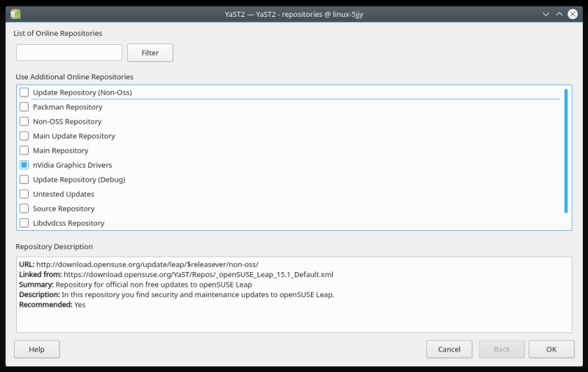Select the Non-OSS Repository row label

[67, 121]
